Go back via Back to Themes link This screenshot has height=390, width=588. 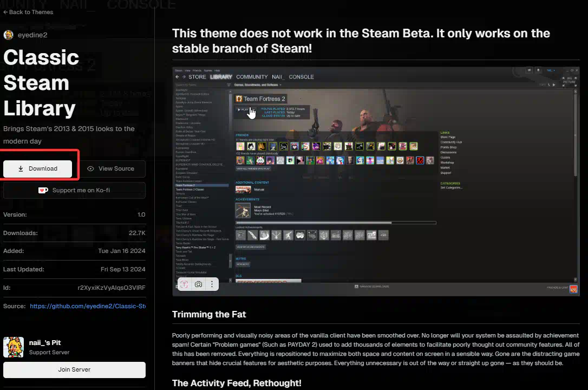pos(28,12)
